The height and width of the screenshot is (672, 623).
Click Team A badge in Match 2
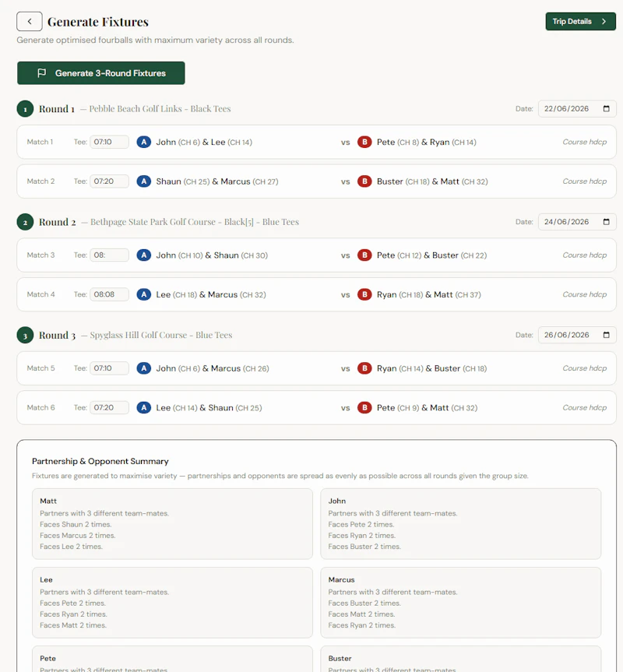pos(144,181)
